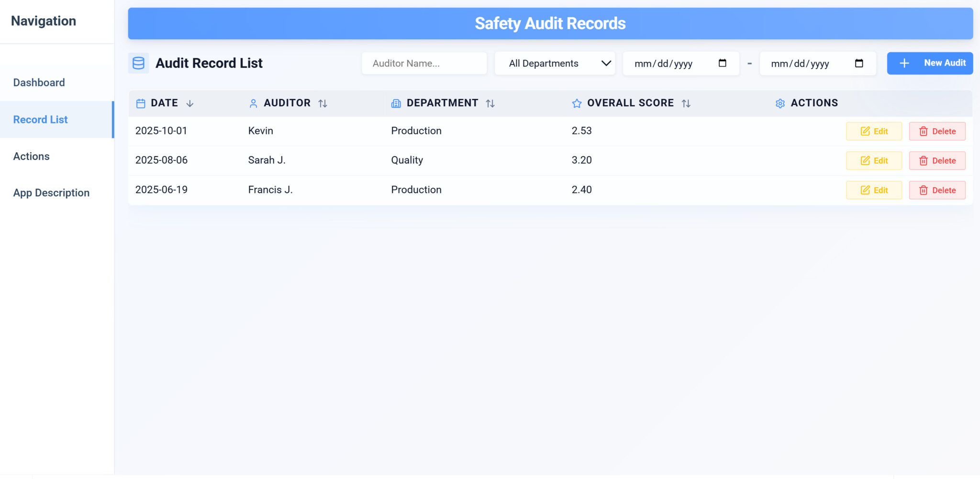This screenshot has width=980, height=479.
Task: Open start date calendar picker icon
Action: tap(723, 63)
